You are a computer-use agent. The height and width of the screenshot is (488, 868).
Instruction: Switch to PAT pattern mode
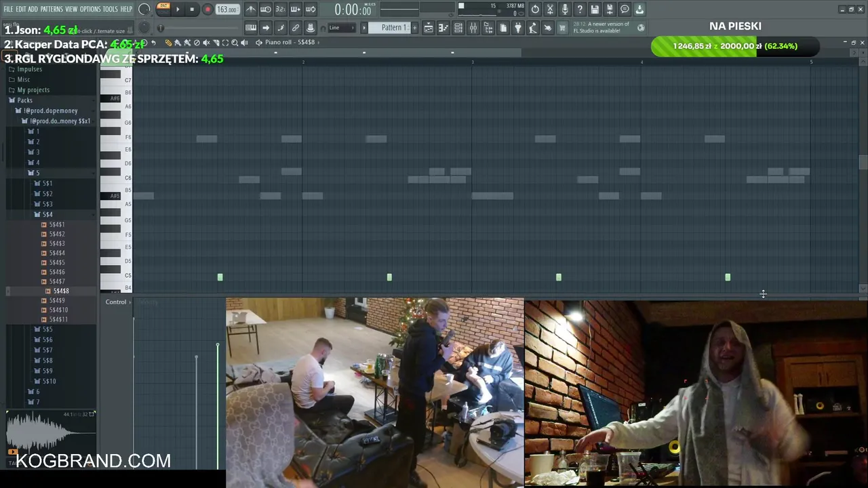(163, 6)
